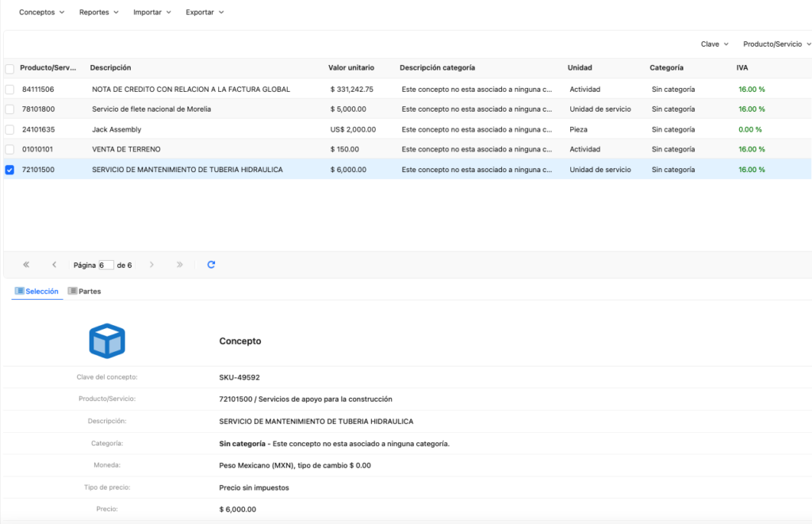Viewport: 812px width, 524px height.
Task: Expand the Importar menu
Action: pyautogui.click(x=151, y=12)
